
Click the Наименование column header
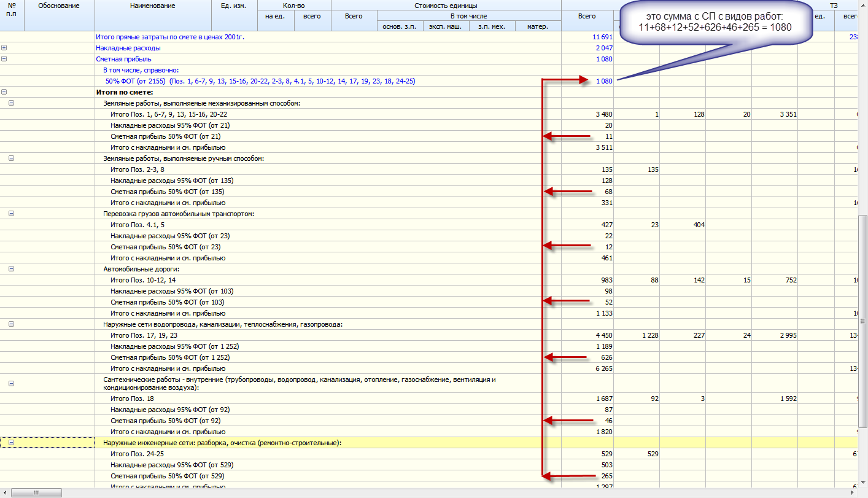click(152, 6)
